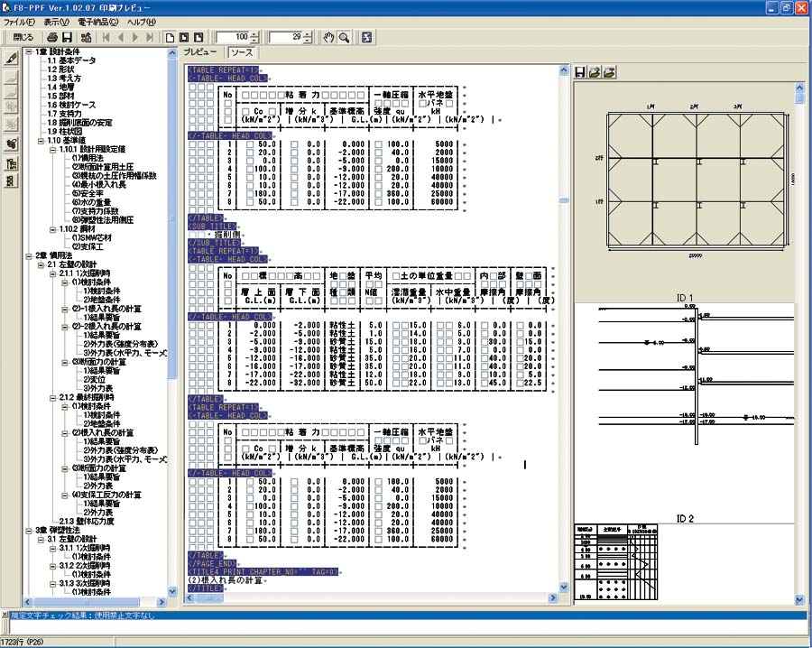Select tree item 1.4 地層
The width and height of the screenshot is (812, 648).
[60, 87]
